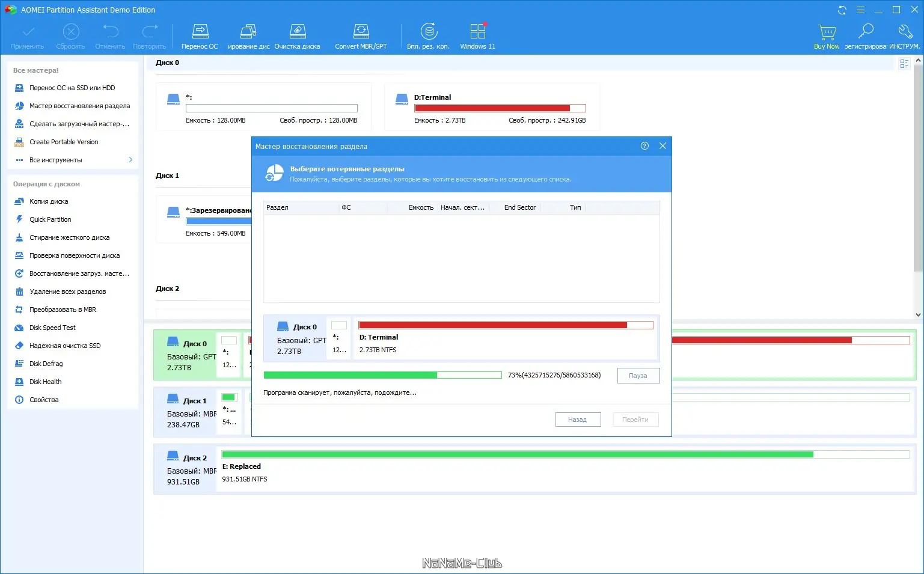924x574 pixels.
Task: Click the Емкость column header
Action: (x=412, y=207)
